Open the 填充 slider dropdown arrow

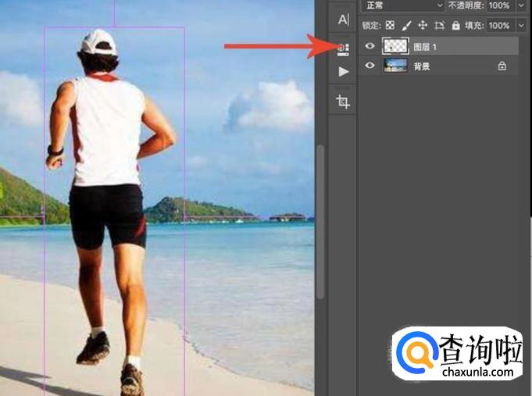tap(521, 26)
